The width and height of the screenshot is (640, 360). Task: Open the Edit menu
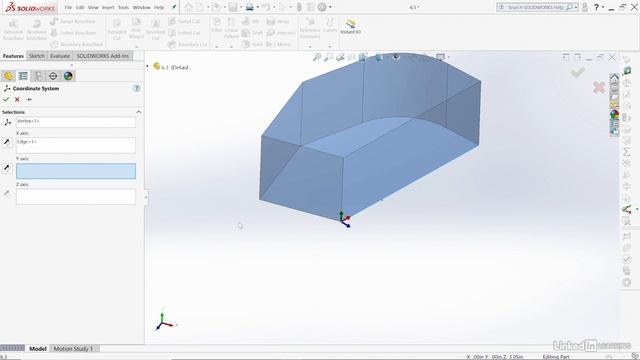tap(80, 7)
